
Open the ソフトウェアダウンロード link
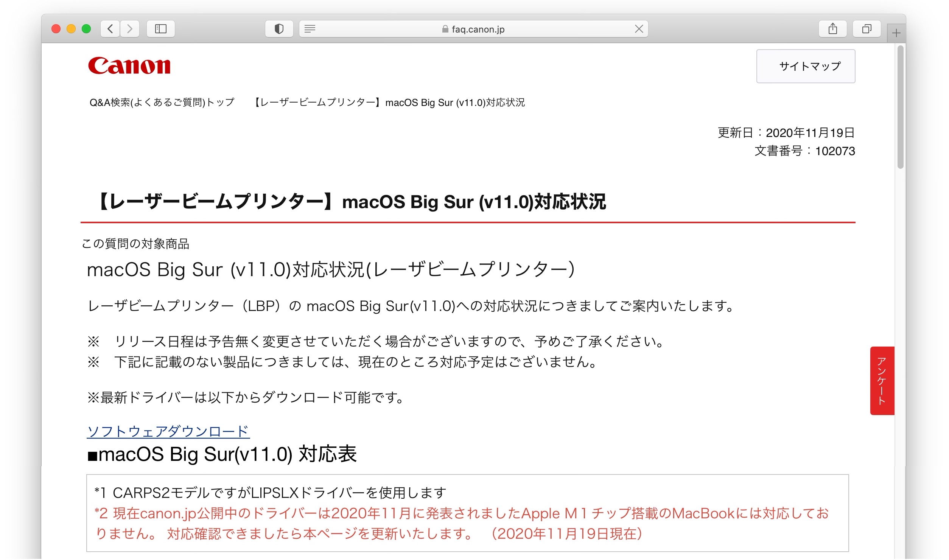[168, 431]
